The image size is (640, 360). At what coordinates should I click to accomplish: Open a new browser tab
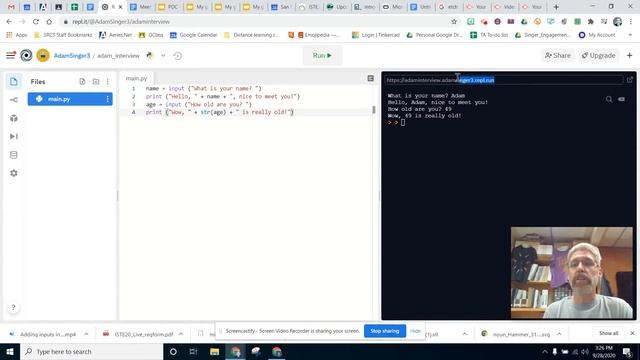click(x=556, y=7)
